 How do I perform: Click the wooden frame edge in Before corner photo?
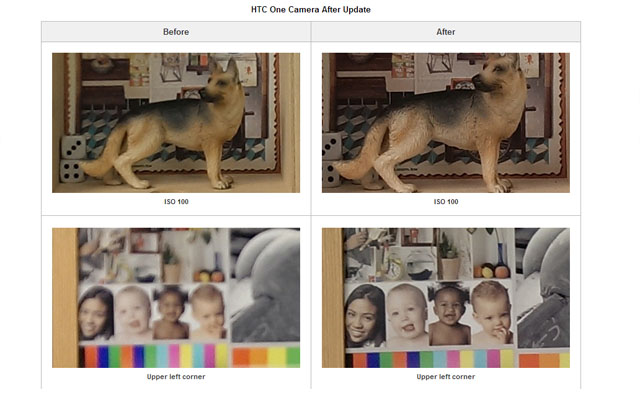(65, 297)
